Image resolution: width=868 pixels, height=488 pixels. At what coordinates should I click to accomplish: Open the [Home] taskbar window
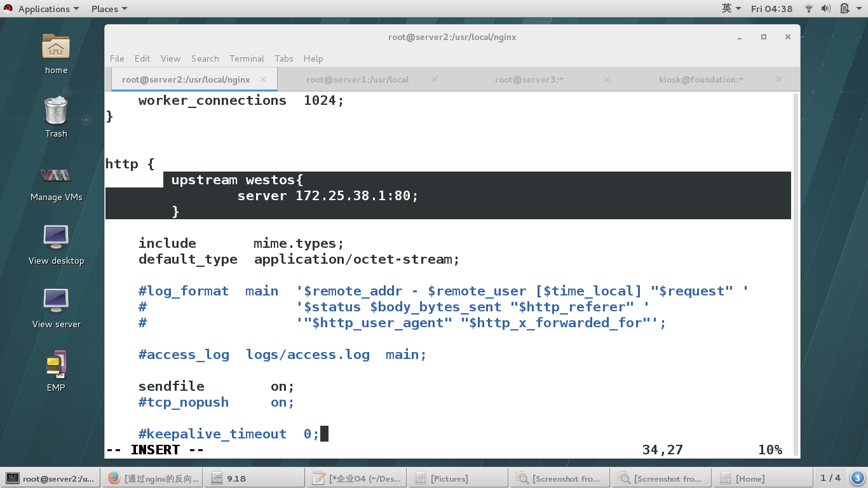(763, 478)
